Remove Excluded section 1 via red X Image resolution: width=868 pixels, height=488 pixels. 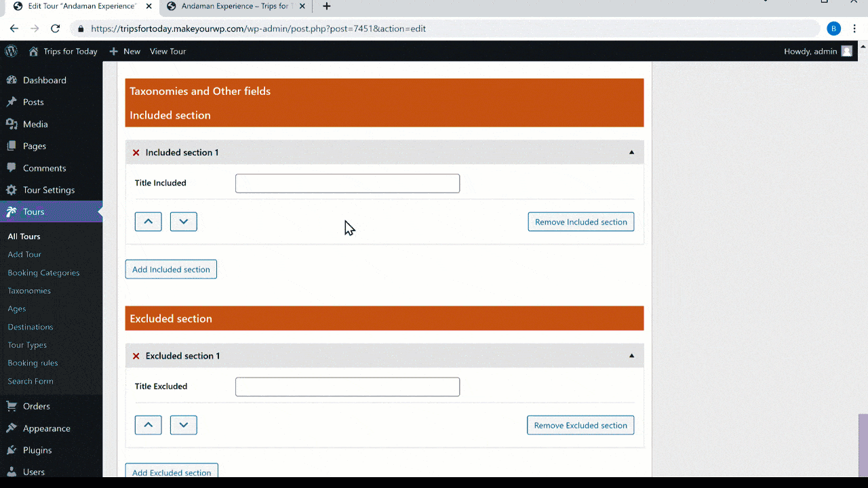coord(136,355)
